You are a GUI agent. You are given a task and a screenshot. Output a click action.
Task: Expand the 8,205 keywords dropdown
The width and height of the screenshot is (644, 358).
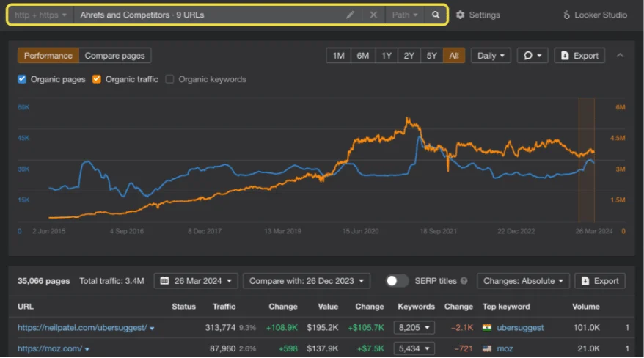(x=414, y=328)
